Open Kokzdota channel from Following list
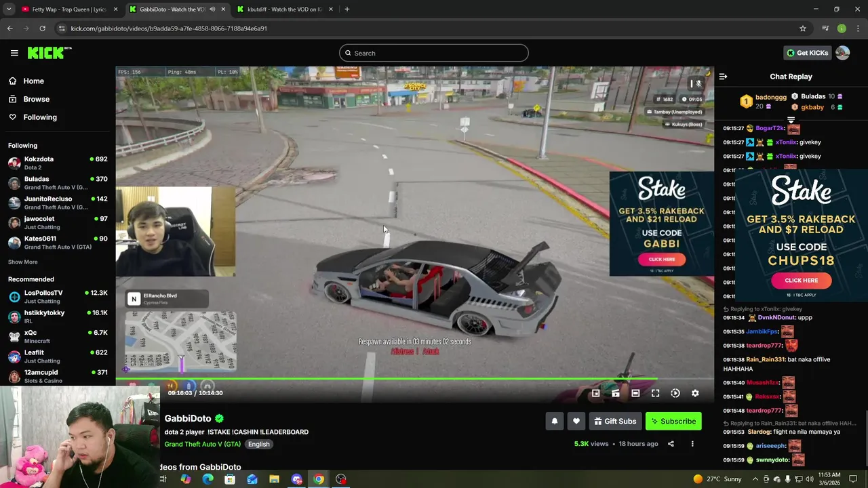Screen dimensions: 868x488 tap(58, 163)
